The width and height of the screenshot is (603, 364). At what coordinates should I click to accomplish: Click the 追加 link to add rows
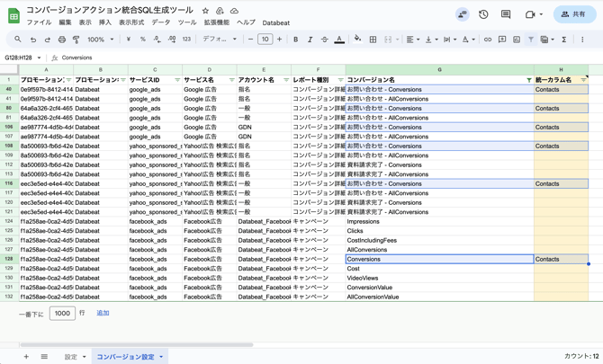coord(103,314)
